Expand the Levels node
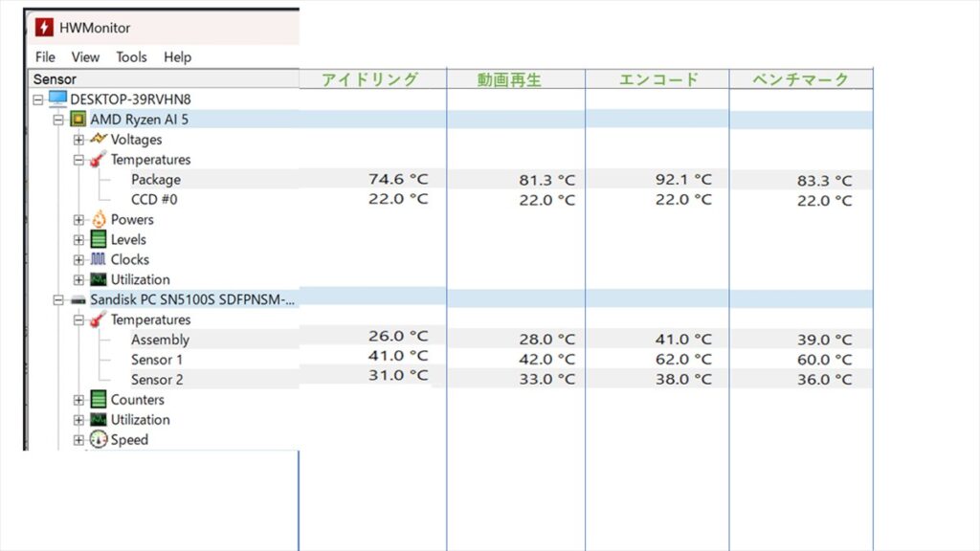 (x=78, y=239)
